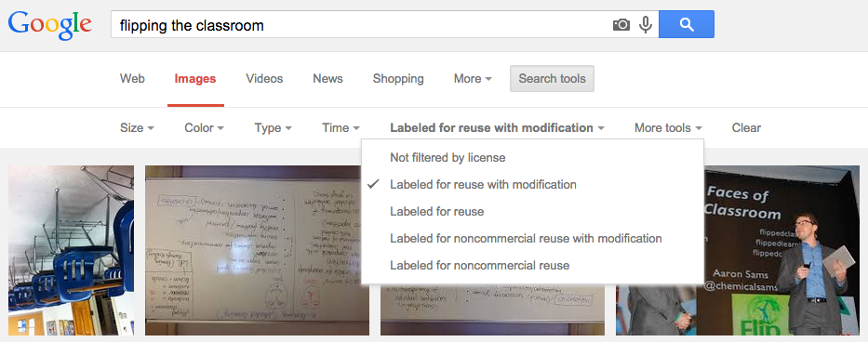Open the Color filter dropdown

[205, 128]
